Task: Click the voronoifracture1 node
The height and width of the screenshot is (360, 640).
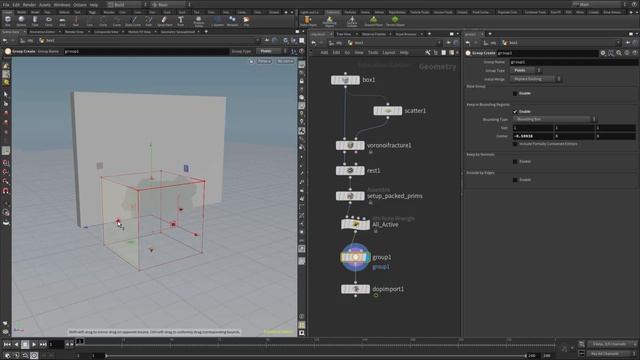Action: click(x=350, y=145)
